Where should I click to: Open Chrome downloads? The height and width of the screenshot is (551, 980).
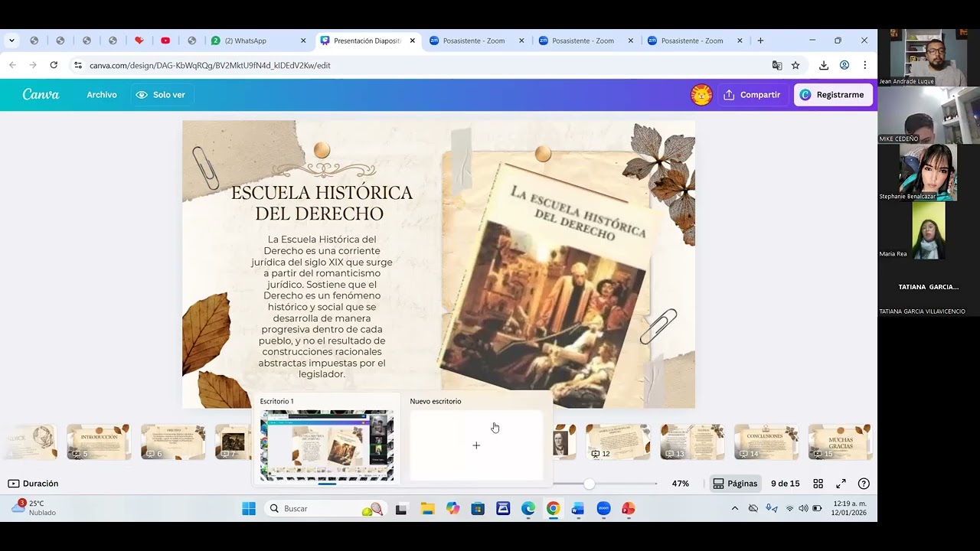click(x=824, y=65)
